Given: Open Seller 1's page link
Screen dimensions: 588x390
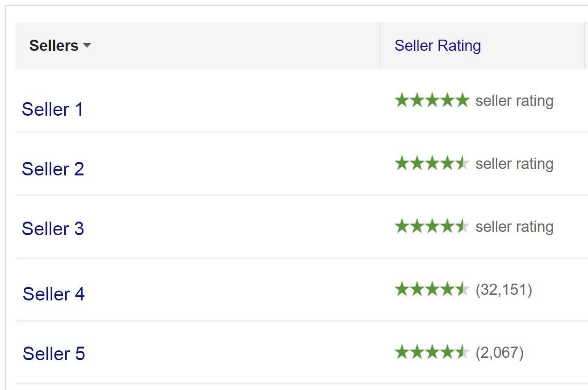Looking at the screenshot, I should point(52,109).
